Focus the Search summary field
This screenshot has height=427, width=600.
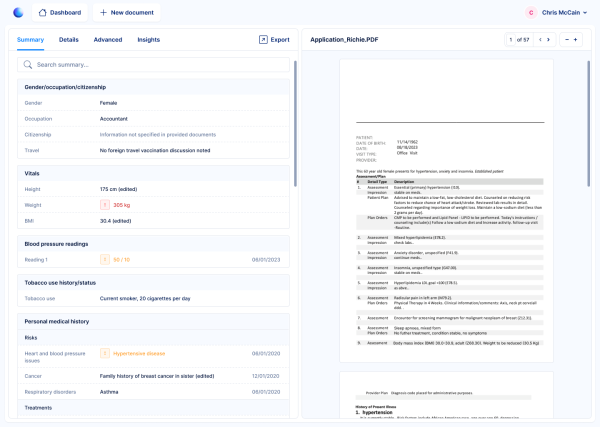[153, 65]
